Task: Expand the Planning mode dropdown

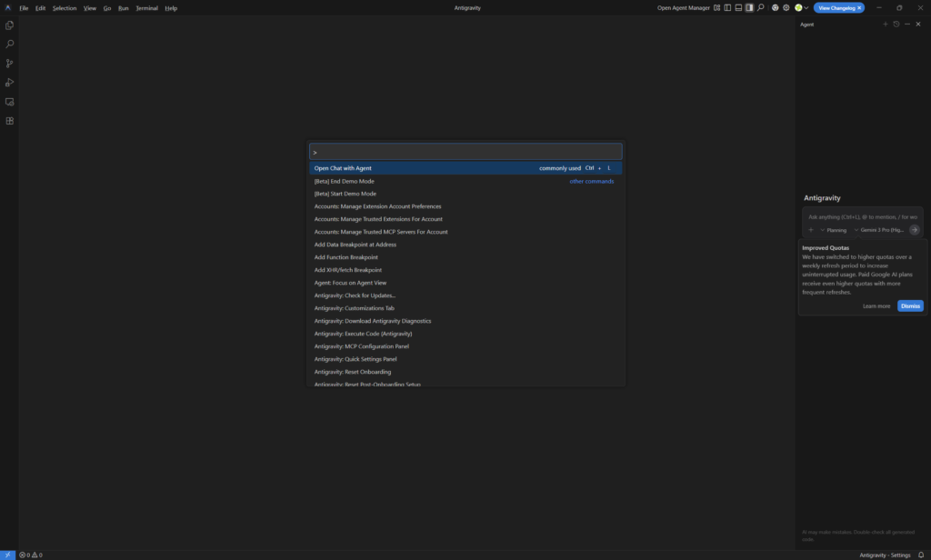Action: click(833, 230)
